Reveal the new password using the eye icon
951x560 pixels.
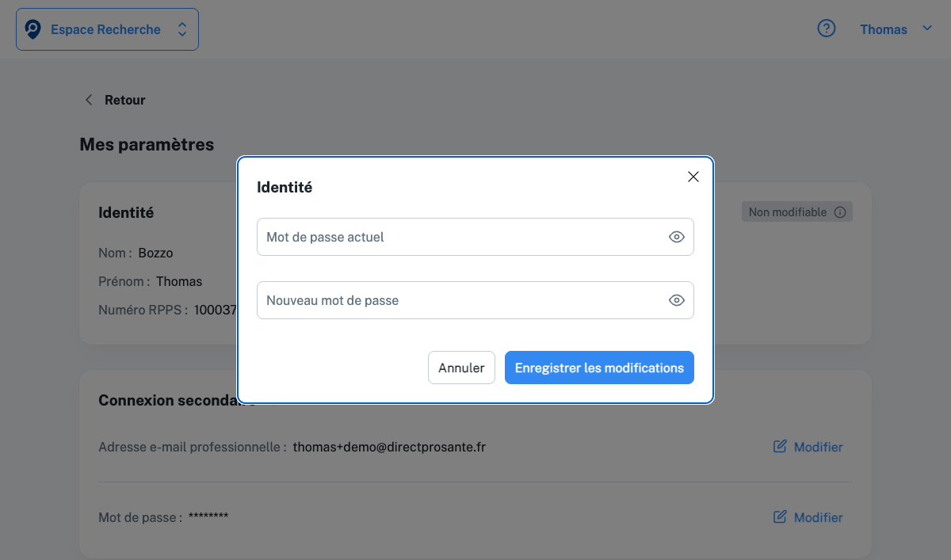[676, 300]
